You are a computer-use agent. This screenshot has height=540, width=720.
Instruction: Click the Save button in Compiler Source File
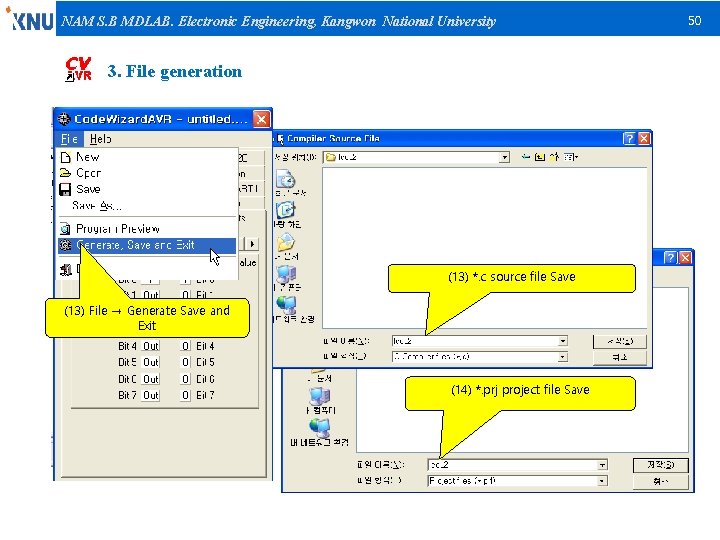pos(620,341)
